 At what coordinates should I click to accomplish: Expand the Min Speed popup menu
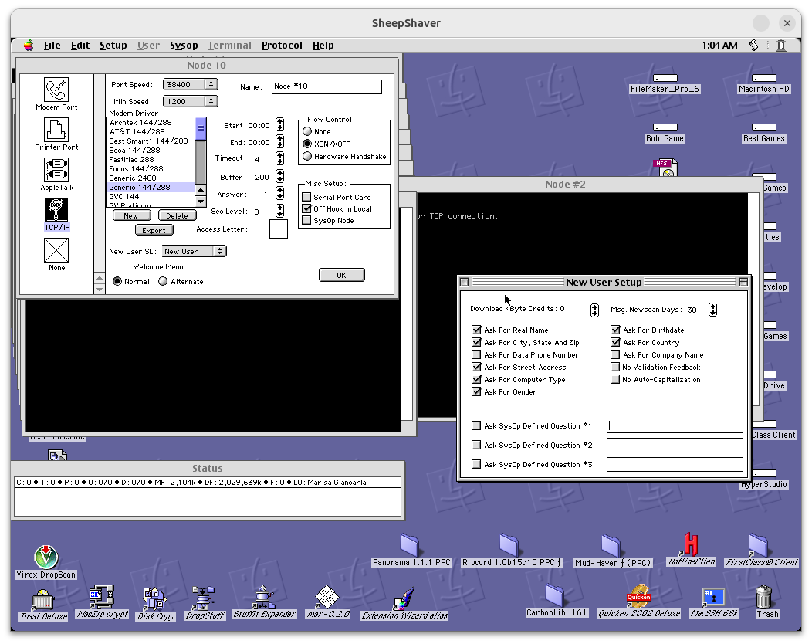pyautogui.click(x=190, y=101)
